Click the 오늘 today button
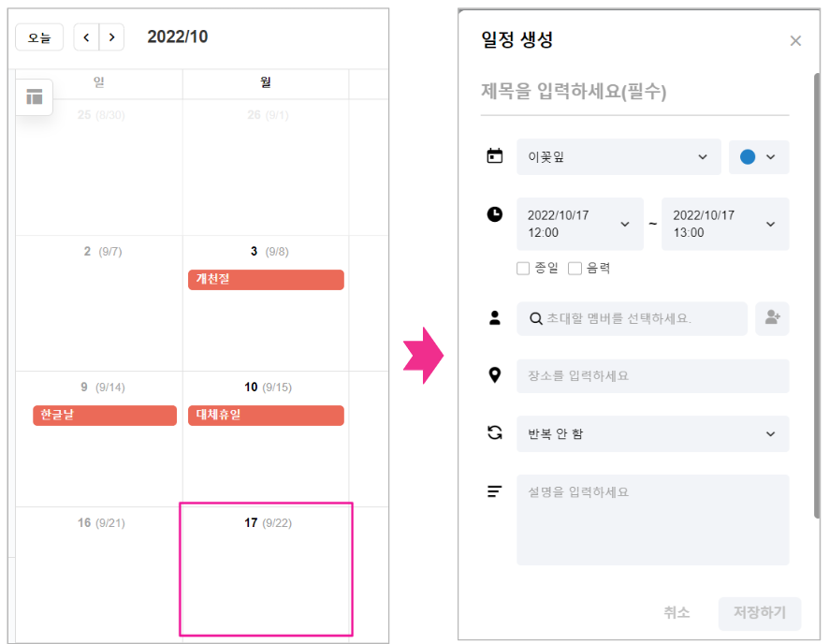 [x=39, y=37]
